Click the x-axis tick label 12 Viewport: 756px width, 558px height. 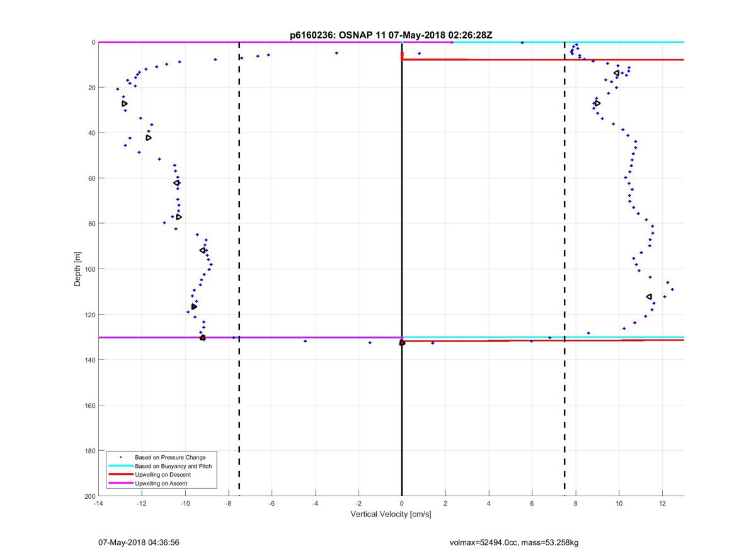point(663,504)
